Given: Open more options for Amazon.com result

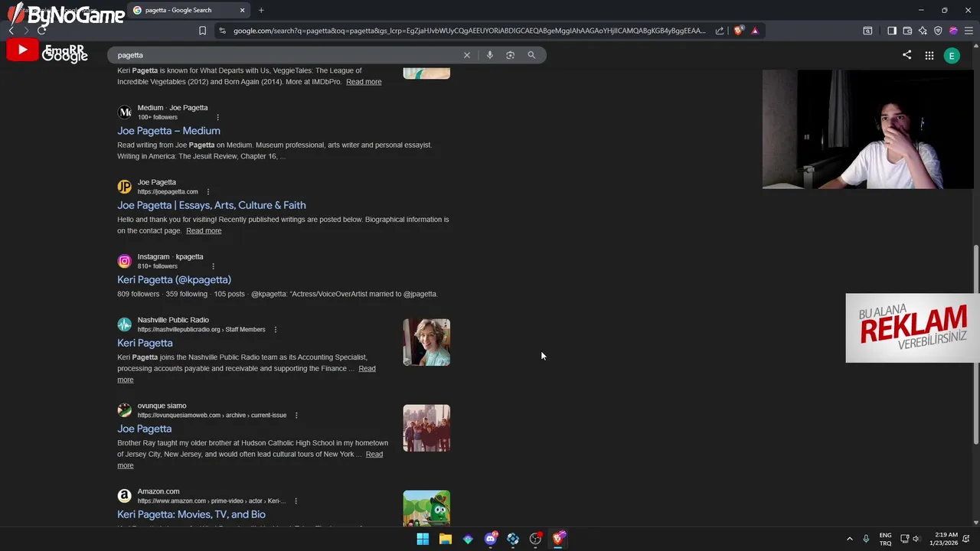Looking at the screenshot, I should pyautogui.click(x=296, y=501).
